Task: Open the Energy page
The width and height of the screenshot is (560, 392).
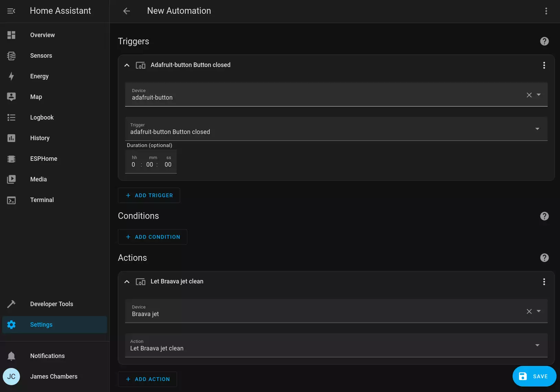Action: [55, 76]
